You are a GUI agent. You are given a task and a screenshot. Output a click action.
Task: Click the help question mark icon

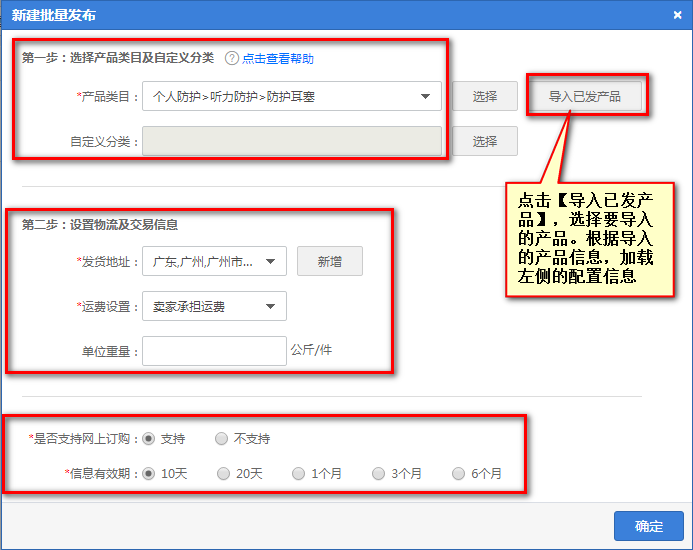(x=232, y=58)
